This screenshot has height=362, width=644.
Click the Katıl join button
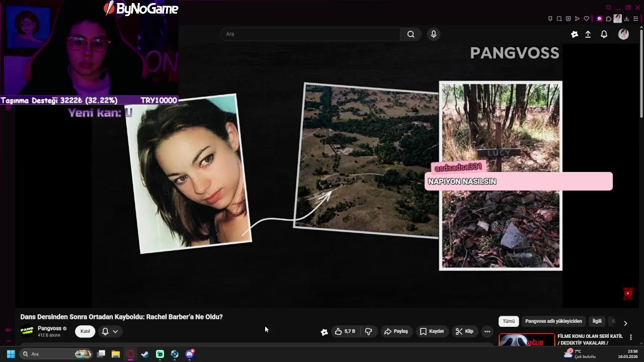tap(85, 331)
